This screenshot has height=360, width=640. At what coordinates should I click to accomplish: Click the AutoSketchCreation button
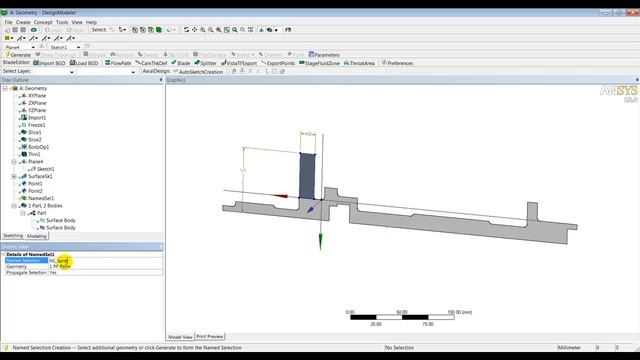coord(198,72)
